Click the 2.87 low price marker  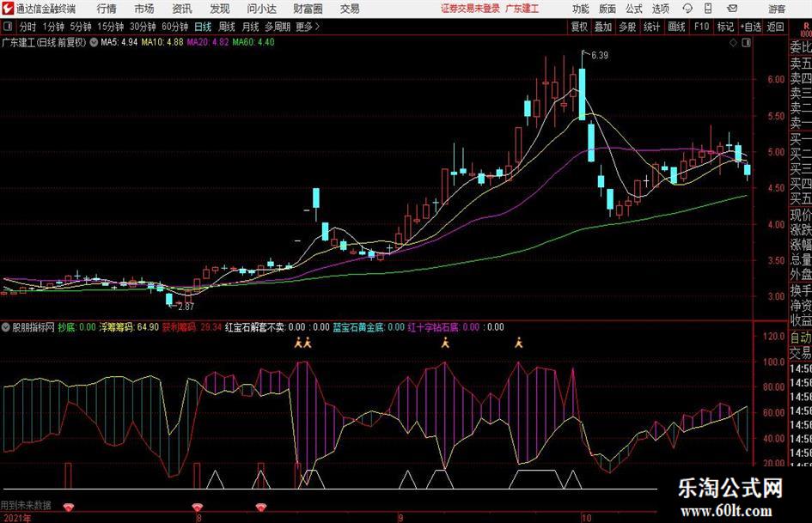coord(181,306)
